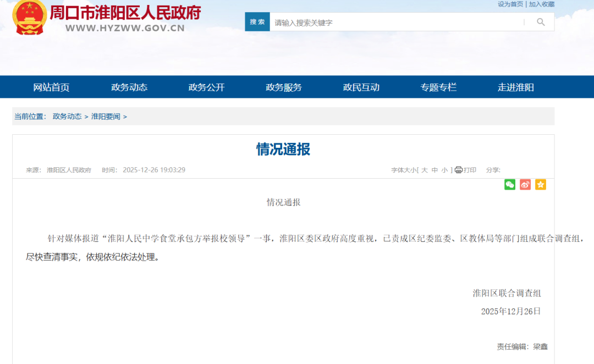The width and height of the screenshot is (594, 364).
Task: Open 专题专栏 navigation item
Action: [x=438, y=87]
